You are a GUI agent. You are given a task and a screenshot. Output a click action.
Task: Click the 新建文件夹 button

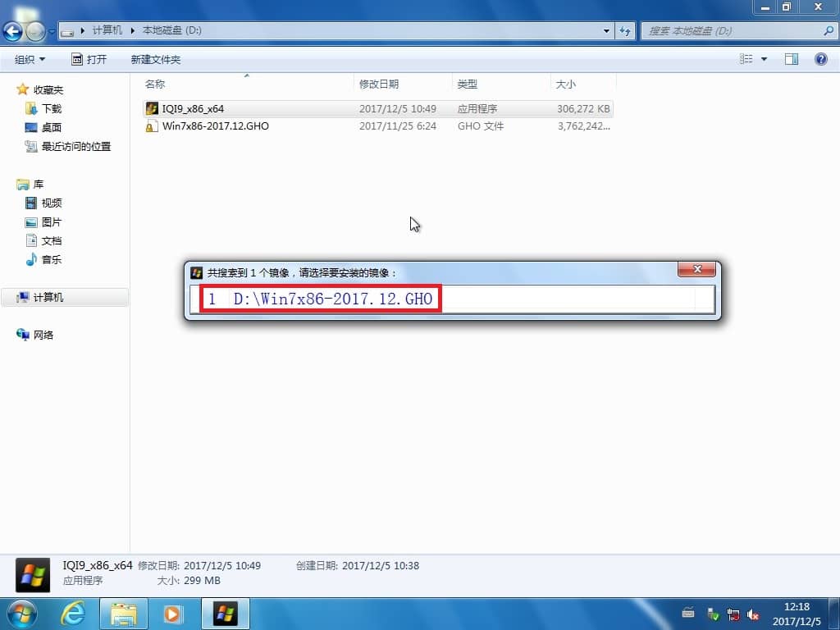(x=155, y=59)
